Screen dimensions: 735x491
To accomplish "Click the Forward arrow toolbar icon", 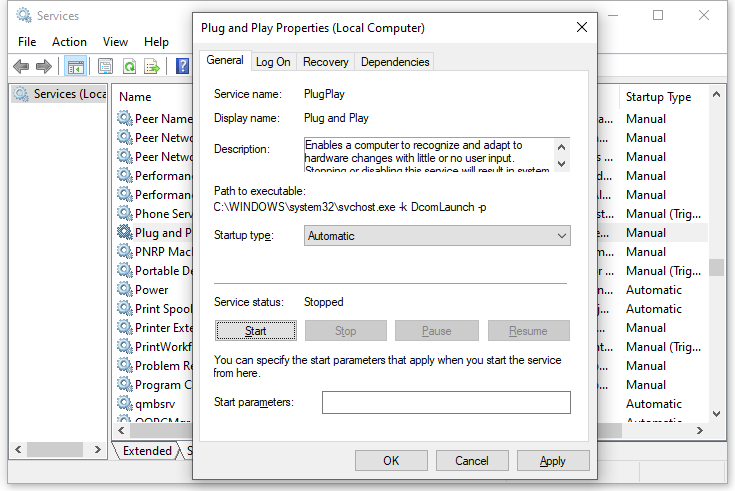I will [43, 66].
